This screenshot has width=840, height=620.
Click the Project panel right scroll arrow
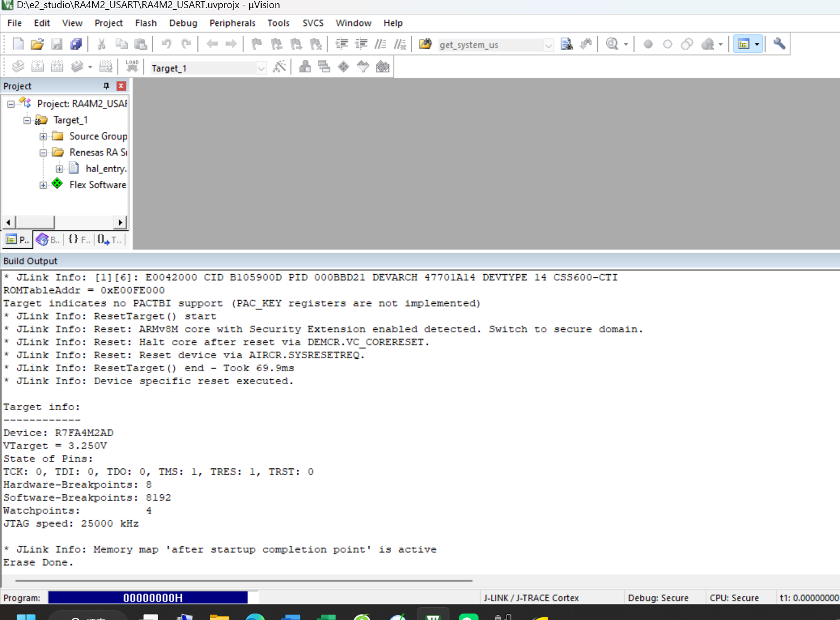coord(121,222)
